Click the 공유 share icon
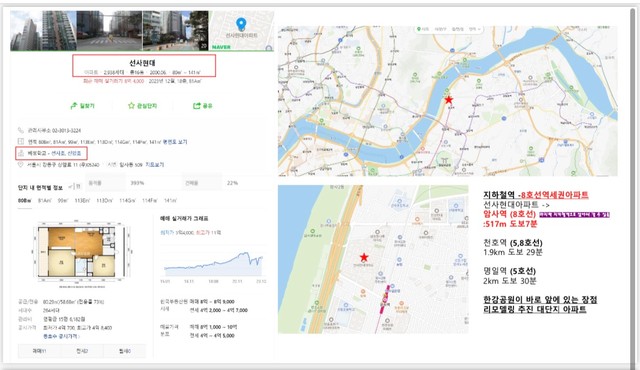 [x=196, y=106]
